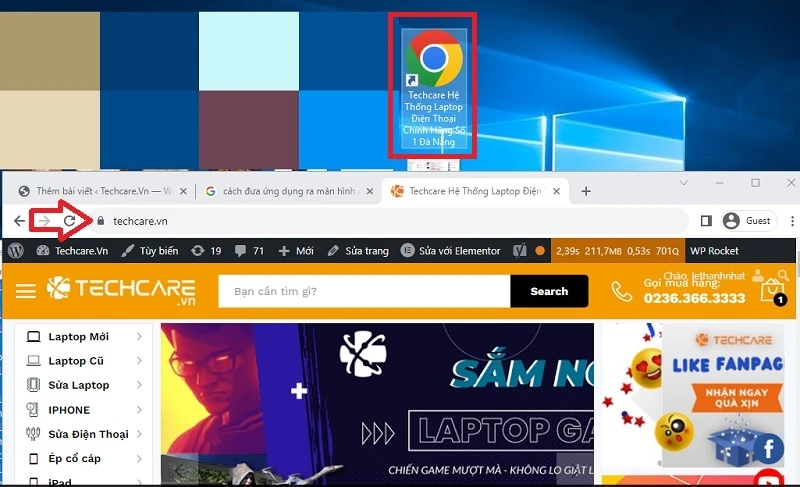Click the browser back arrow
The width and height of the screenshot is (800, 487).
pyautogui.click(x=20, y=221)
